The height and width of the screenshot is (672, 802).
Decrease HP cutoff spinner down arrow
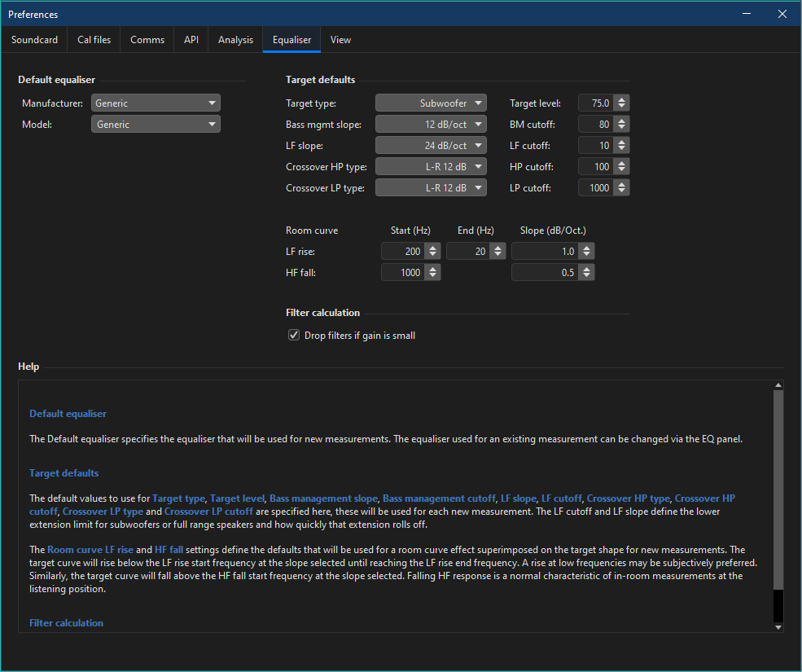(x=622, y=170)
